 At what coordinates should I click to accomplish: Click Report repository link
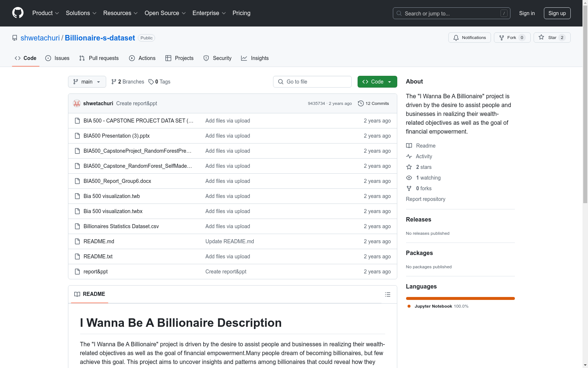coord(426,199)
